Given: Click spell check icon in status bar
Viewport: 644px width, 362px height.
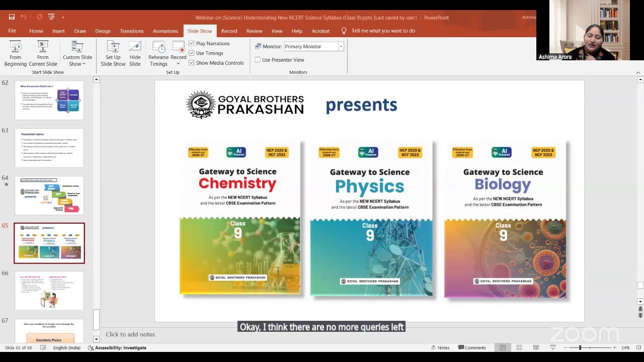Looking at the screenshot, I should (43, 348).
